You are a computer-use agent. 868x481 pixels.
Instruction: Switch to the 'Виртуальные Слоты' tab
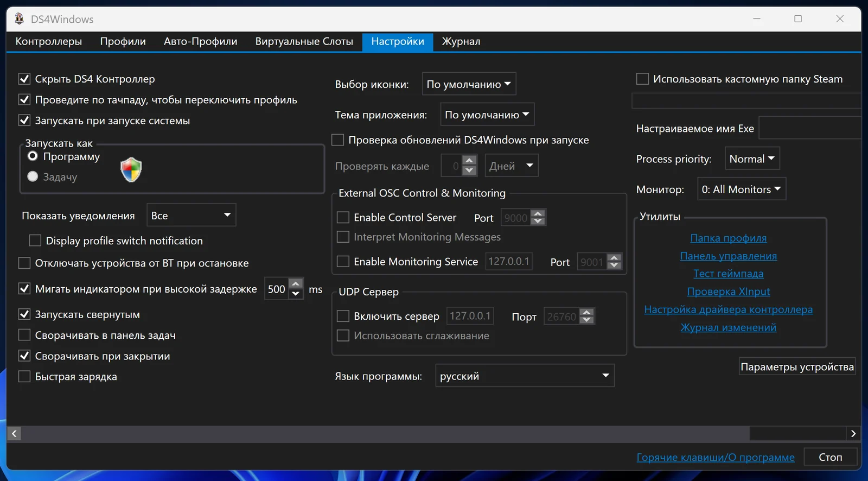tap(304, 41)
